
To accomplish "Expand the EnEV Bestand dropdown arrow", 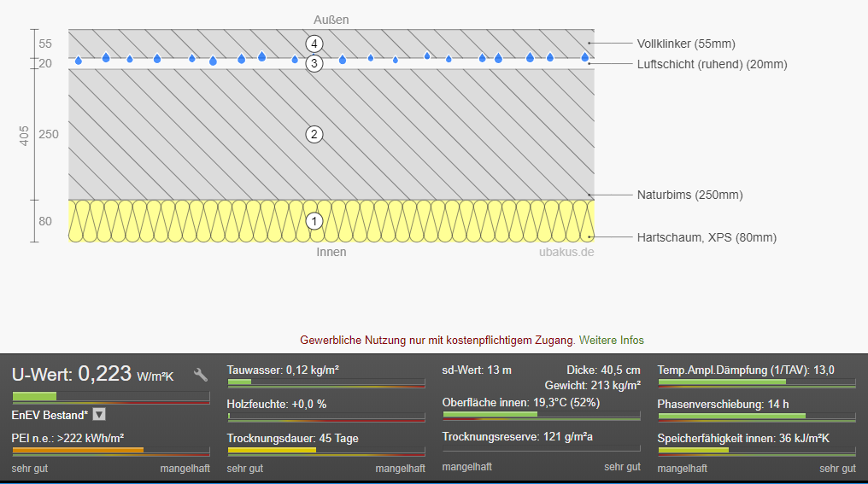I will 99,414.
